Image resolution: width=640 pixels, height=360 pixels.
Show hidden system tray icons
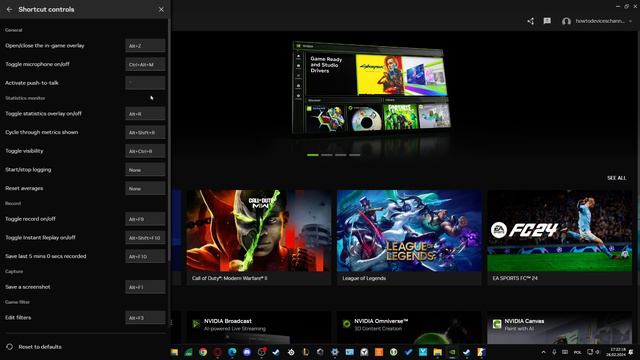point(543,352)
